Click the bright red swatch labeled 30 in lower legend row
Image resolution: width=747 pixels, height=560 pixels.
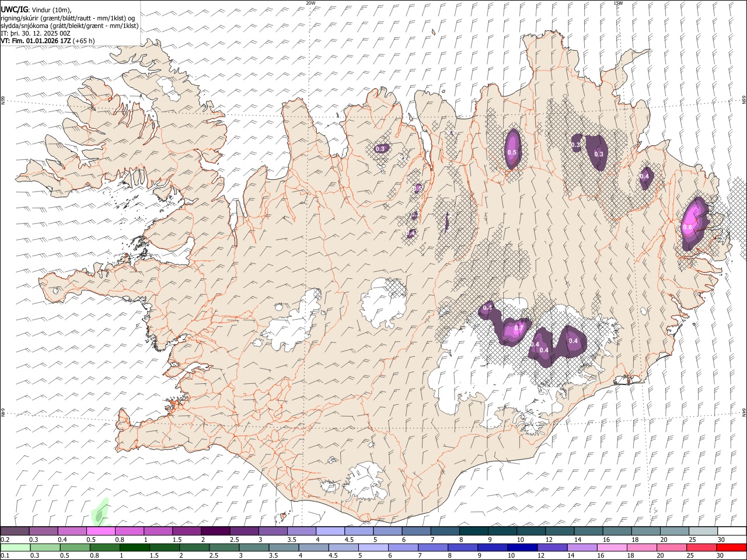pyautogui.click(x=731, y=547)
